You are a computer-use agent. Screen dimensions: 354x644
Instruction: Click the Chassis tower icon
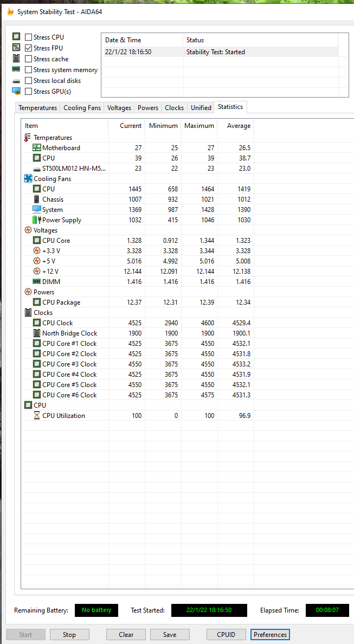(37, 199)
